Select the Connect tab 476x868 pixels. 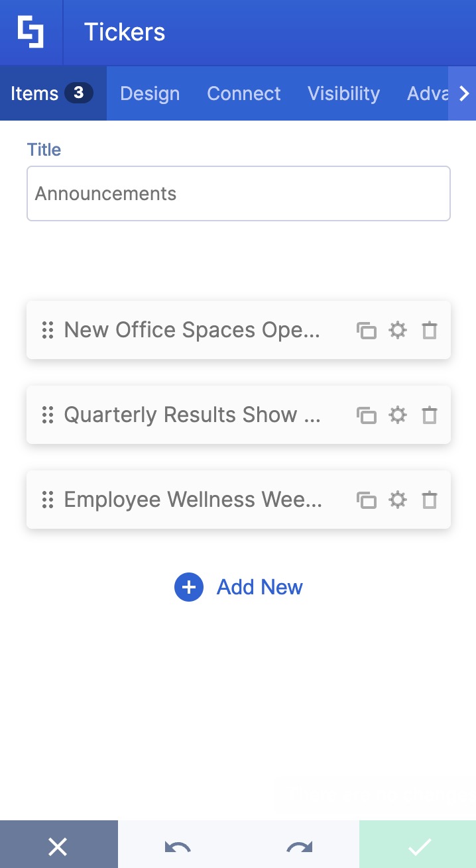243,93
